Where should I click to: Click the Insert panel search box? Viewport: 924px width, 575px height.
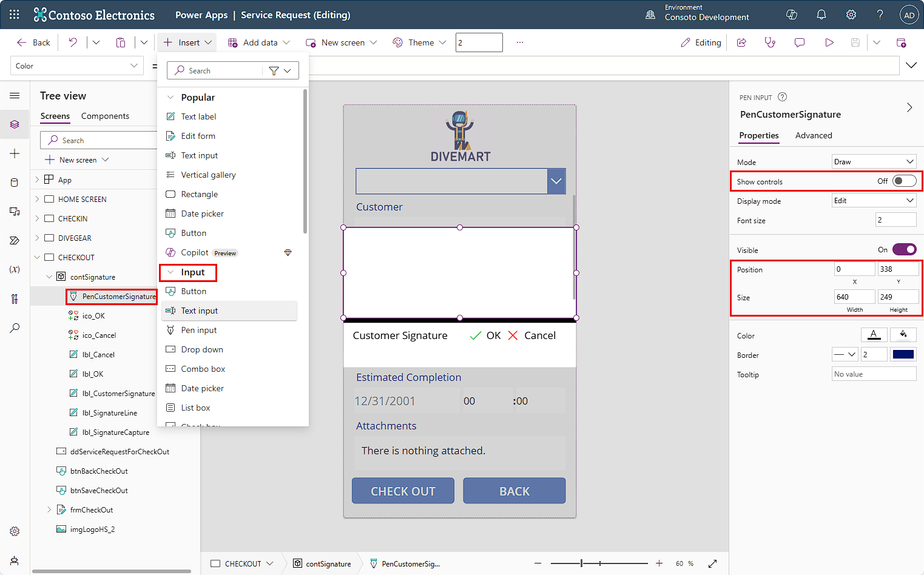216,71
